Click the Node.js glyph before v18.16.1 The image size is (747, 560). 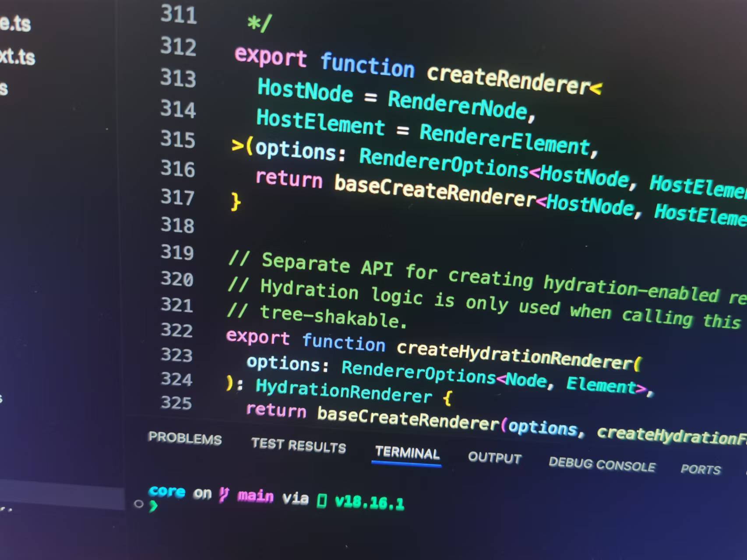pyautogui.click(x=322, y=500)
